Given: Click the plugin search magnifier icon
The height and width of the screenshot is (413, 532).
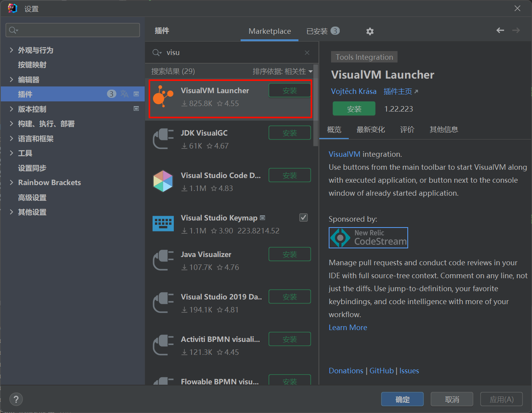Looking at the screenshot, I should tap(157, 53).
